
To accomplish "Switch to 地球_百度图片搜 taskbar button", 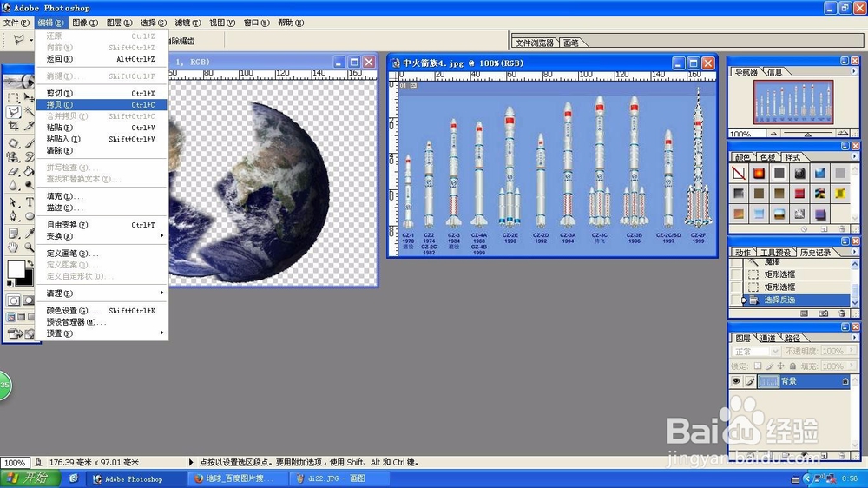I will click(x=237, y=478).
